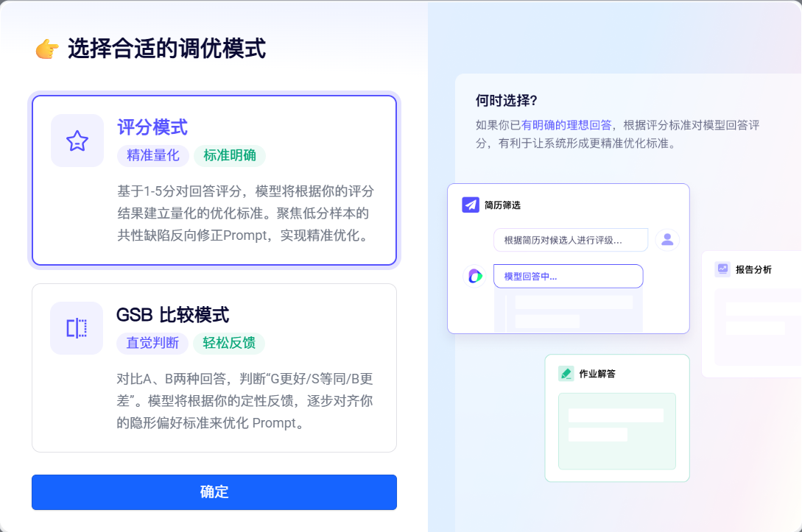This screenshot has height=532, width=802.
Task: Click the user avatar icon in resume card
Action: (667, 240)
